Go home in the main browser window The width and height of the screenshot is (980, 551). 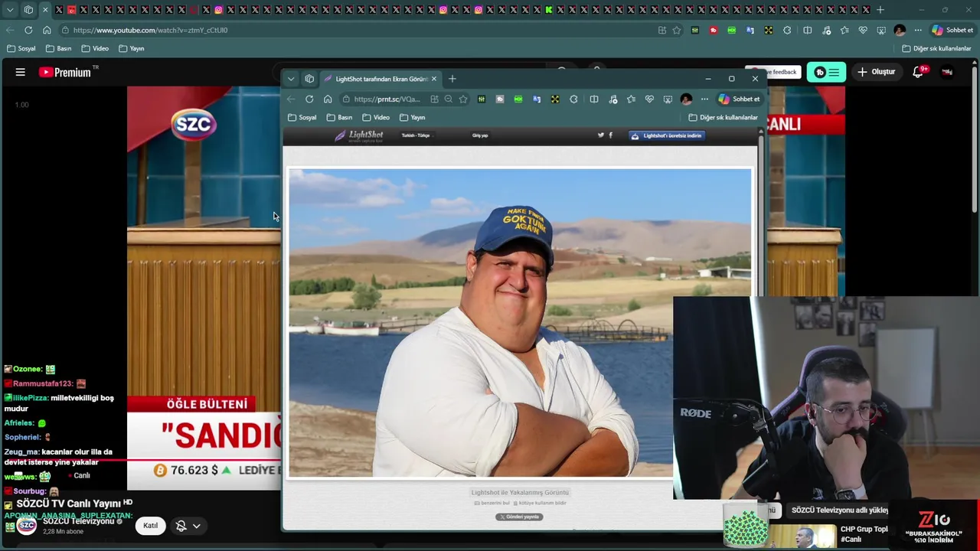47,30
